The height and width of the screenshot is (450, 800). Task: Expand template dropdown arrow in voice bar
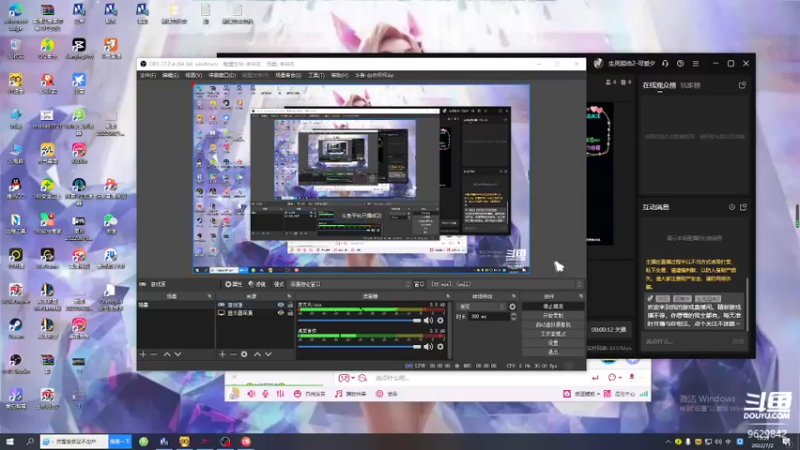[x=598, y=394]
